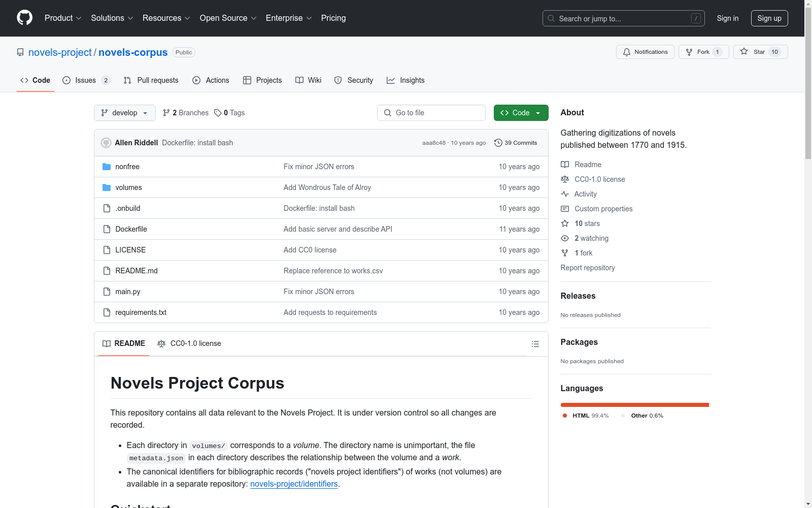Click the fork icon beside 1 fork
812x508 pixels.
tap(565, 253)
